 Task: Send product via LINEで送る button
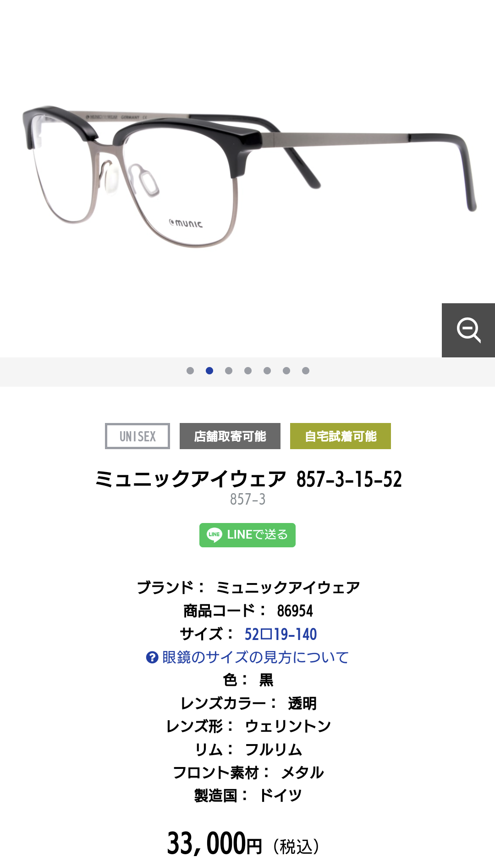coord(247,535)
